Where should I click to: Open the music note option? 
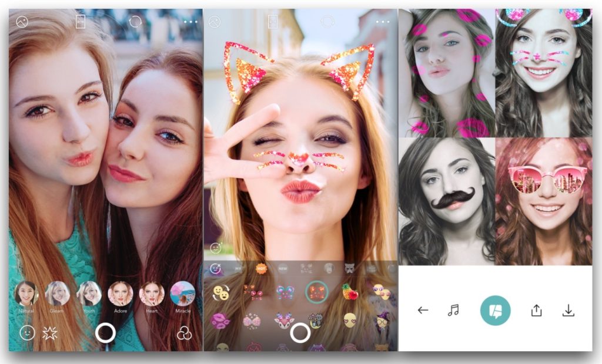(x=453, y=311)
